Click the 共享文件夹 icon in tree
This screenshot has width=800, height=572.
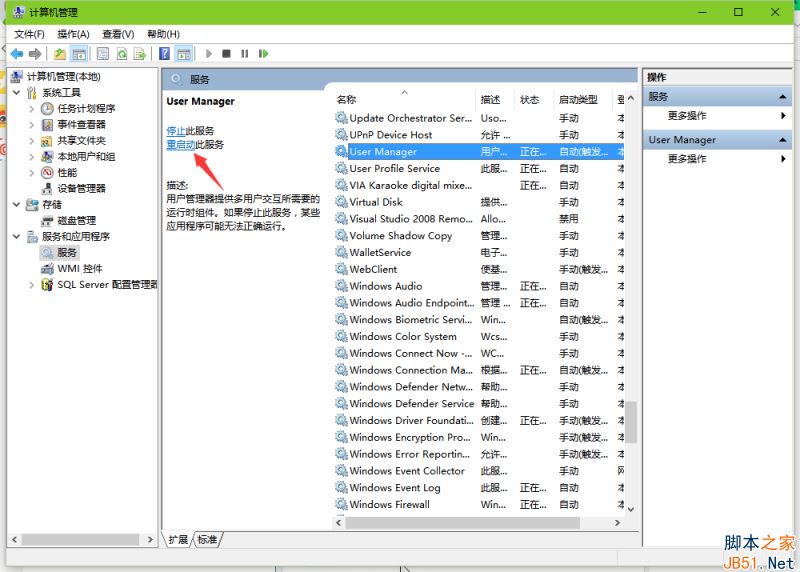click(x=47, y=140)
